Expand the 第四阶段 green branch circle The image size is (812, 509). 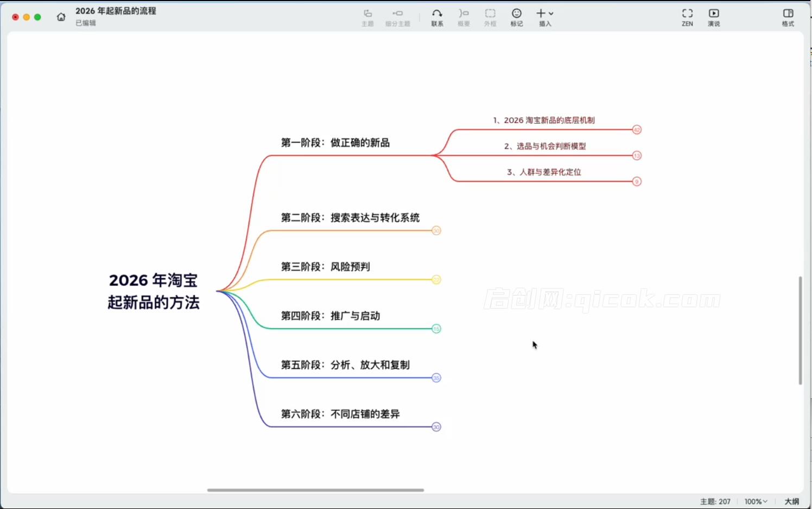coord(436,329)
